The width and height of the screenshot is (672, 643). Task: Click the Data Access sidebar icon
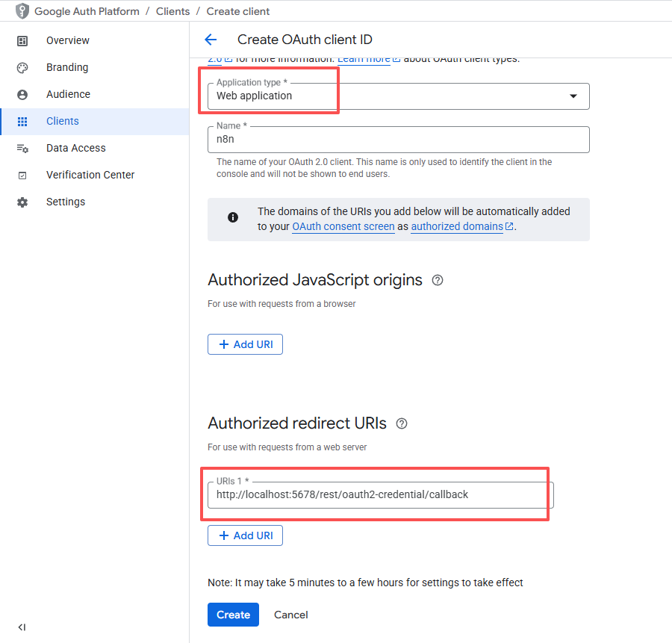(x=22, y=149)
